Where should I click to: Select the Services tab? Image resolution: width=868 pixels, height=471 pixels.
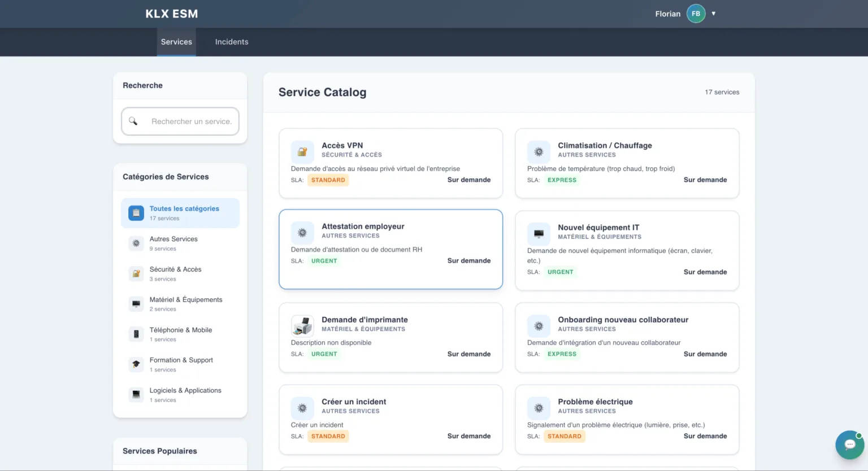176,42
